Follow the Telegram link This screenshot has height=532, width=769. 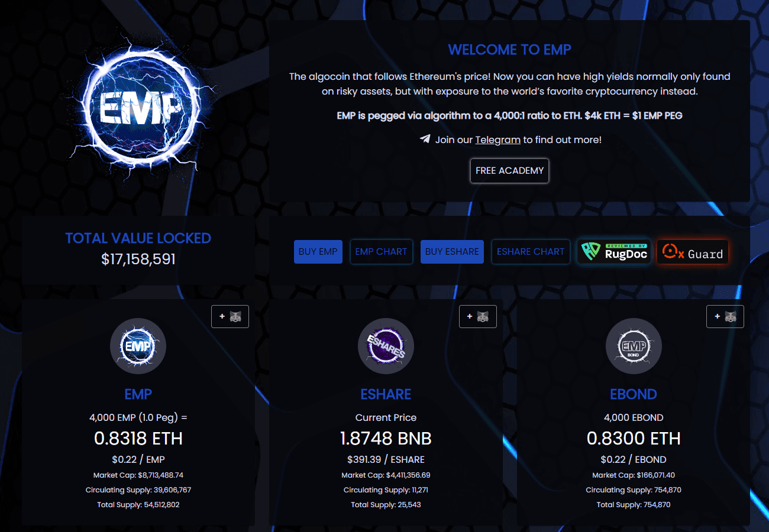[x=498, y=140]
